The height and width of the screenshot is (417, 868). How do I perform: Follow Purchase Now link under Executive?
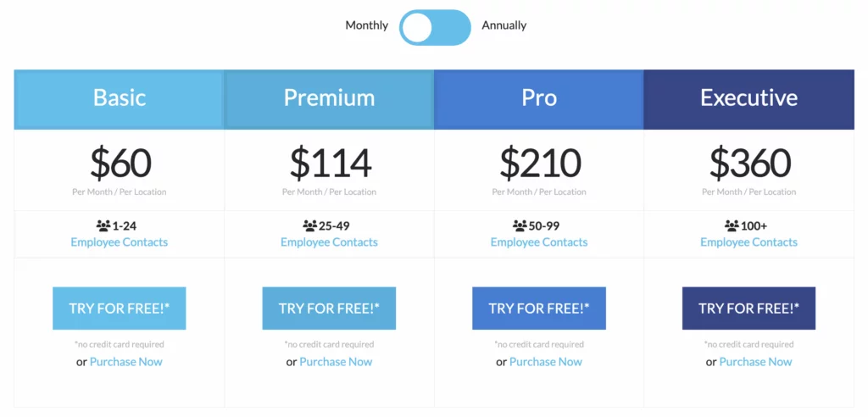[755, 362]
